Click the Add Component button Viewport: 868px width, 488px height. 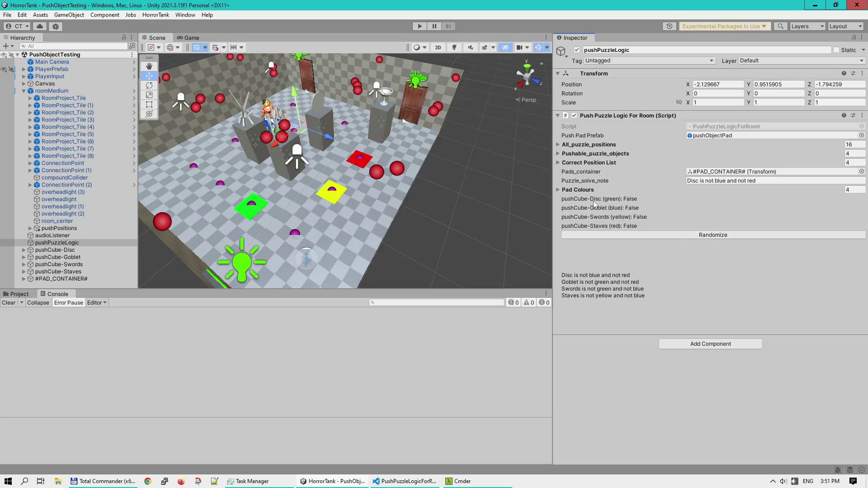[x=710, y=344]
